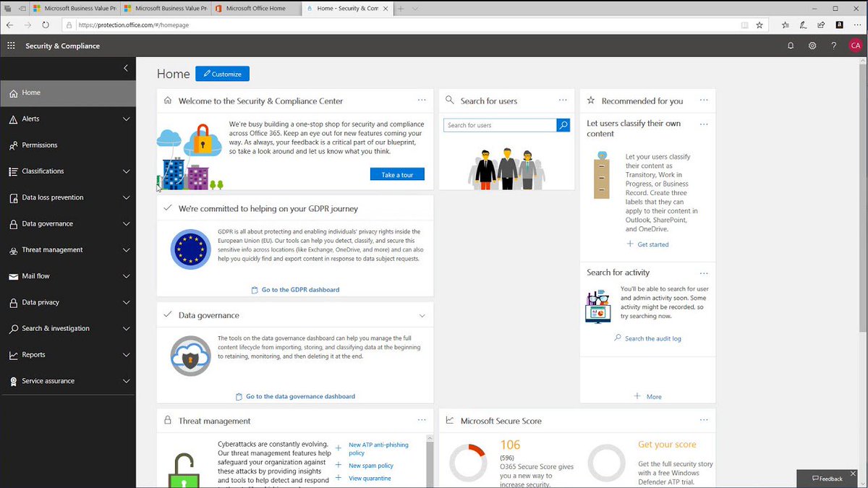This screenshot has width=868, height=488.
Task: Expand the Classifications navigation section
Action: point(126,171)
